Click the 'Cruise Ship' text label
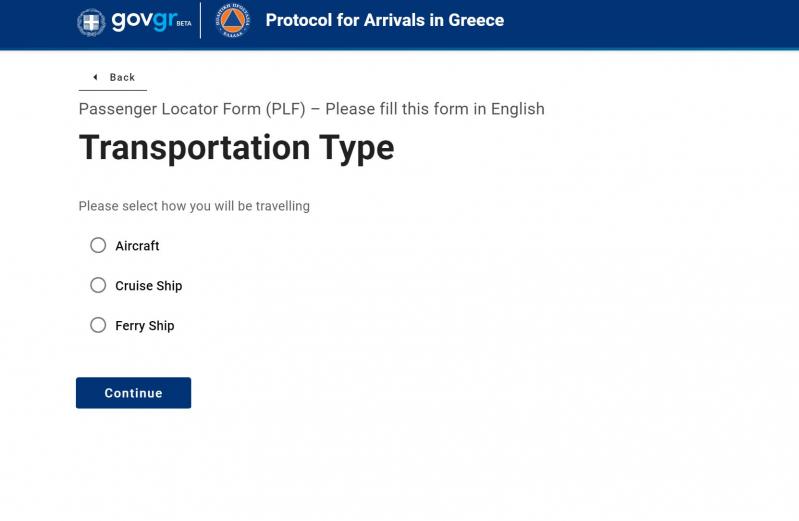The width and height of the screenshot is (799, 521). pos(148,286)
